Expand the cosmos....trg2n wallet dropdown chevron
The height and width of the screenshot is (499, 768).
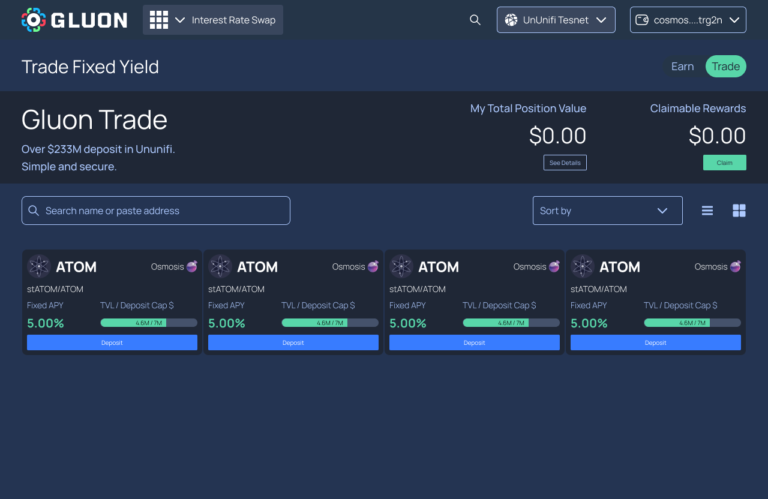click(734, 20)
